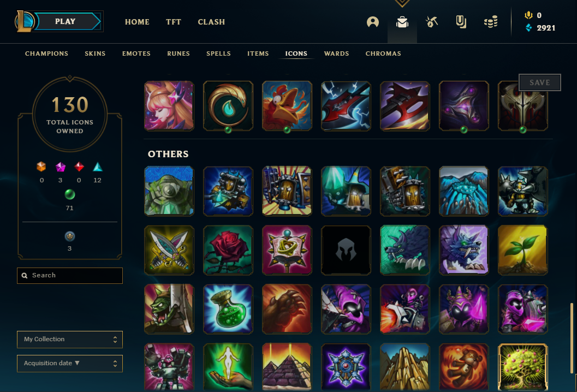Pick the teddy bear Tibbers icon

463,367
